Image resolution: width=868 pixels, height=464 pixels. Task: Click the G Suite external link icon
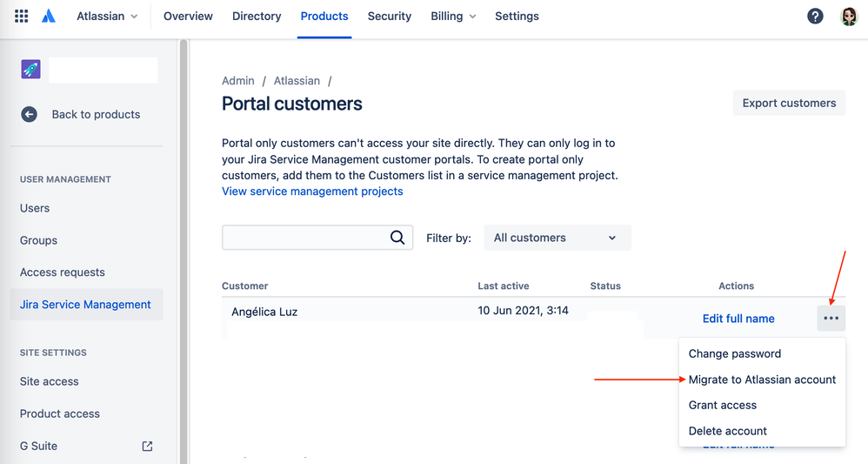147,446
